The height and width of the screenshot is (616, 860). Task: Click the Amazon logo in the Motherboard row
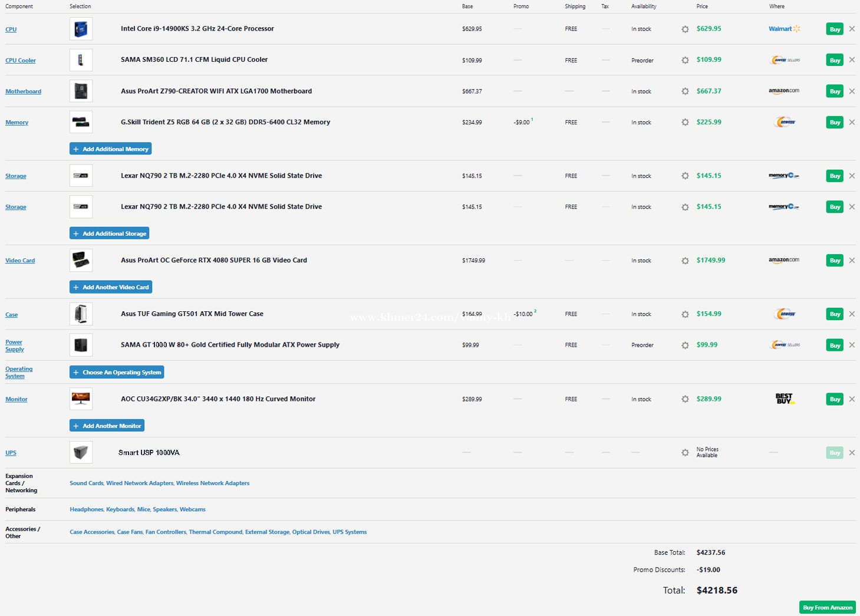784,91
